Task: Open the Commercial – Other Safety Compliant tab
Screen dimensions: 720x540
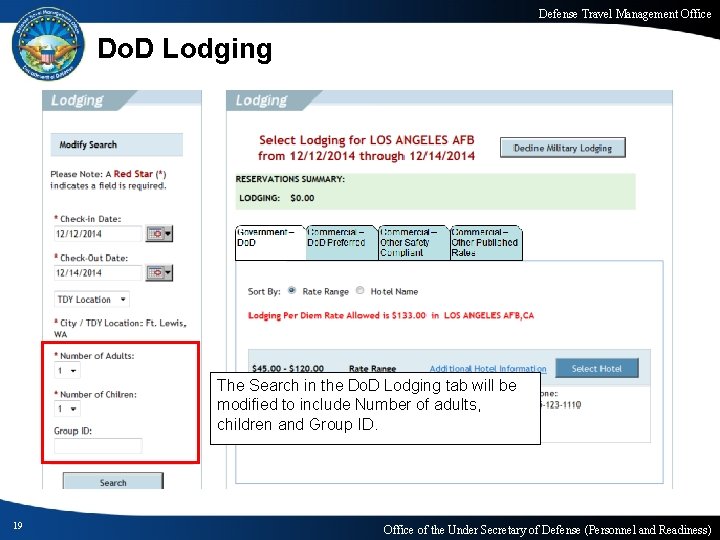Action: [414, 243]
